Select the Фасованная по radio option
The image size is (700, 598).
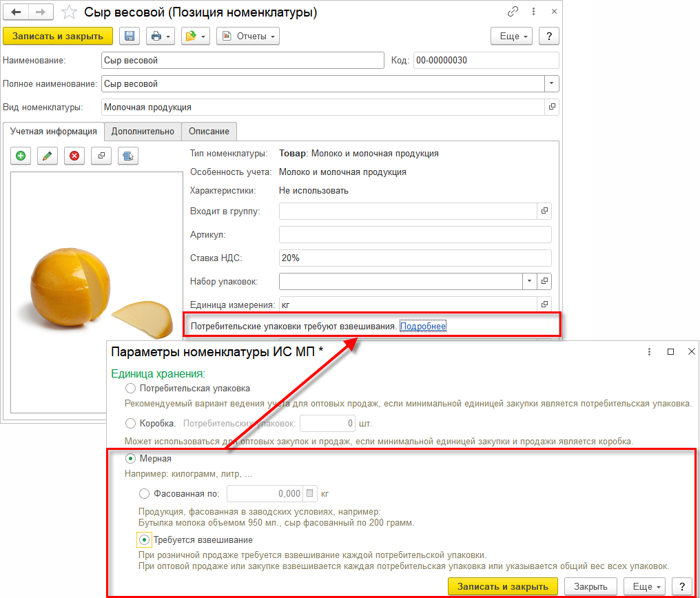pyautogui.click(x=144, y=493)
